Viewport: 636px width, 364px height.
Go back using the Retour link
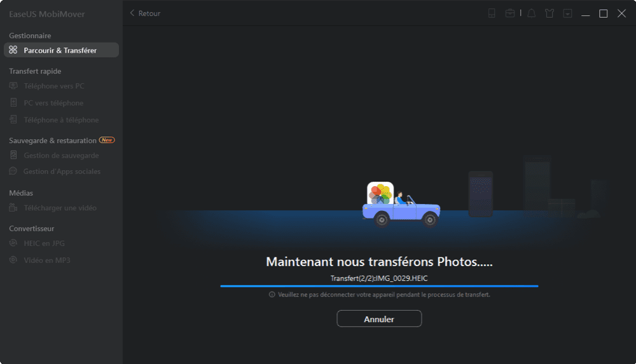click(x=145, y=13)
